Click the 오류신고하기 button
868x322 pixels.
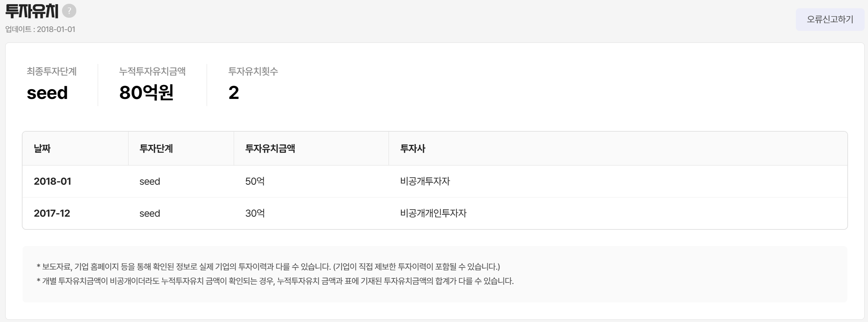point(830,19)
